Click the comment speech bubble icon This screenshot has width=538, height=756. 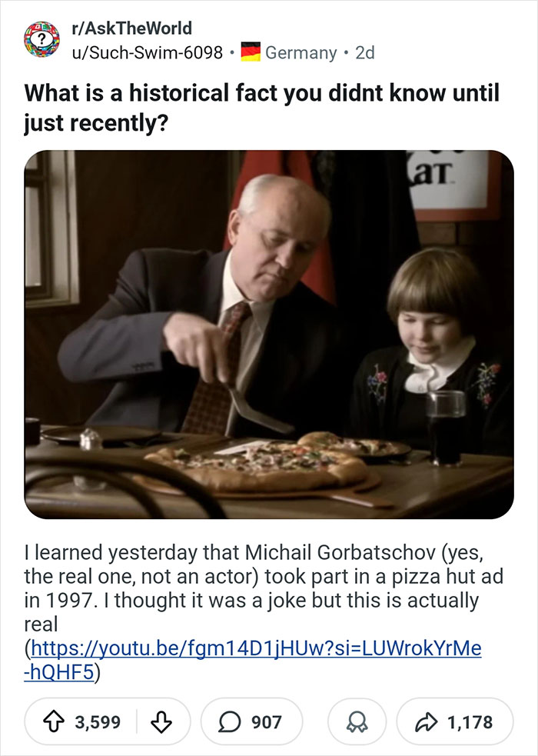tap(231, 721)
